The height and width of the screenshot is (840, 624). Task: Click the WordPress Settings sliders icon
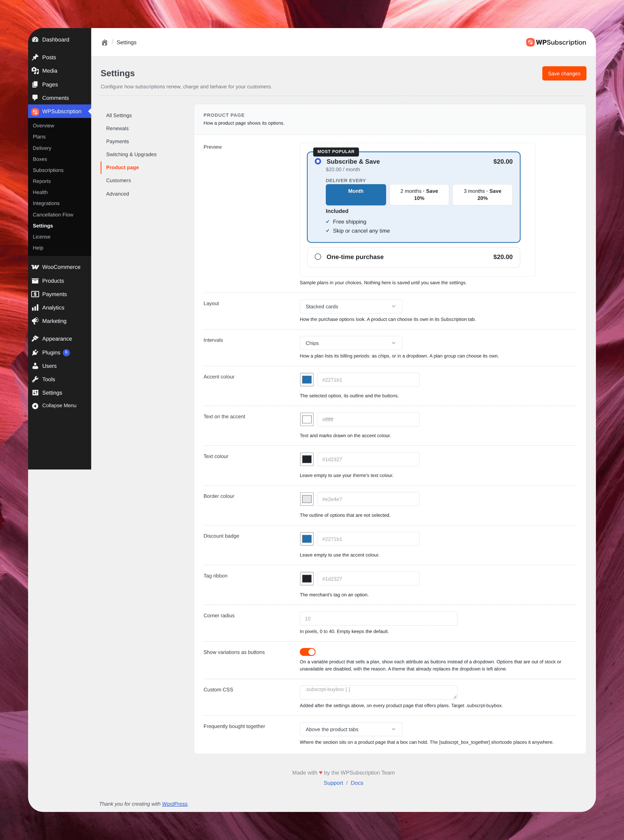[x=35, y=392]
